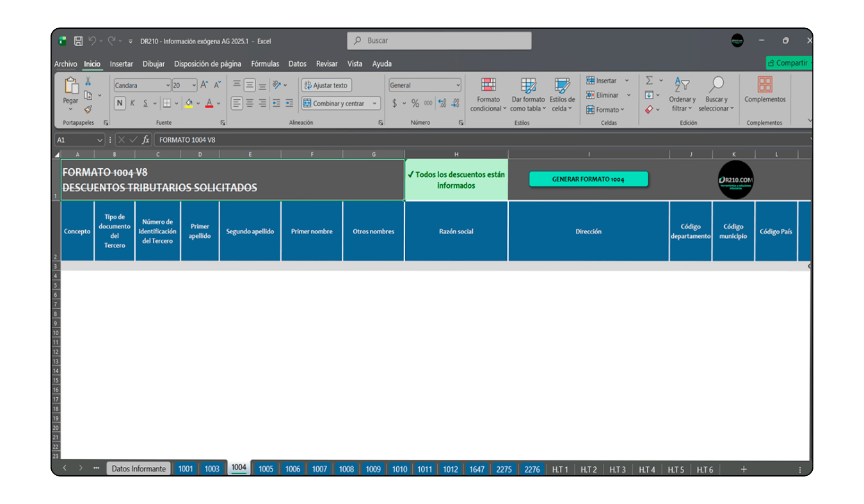Click the Buscar search field
The height and width of the screenshot is (504, 864).
[439, 41]
